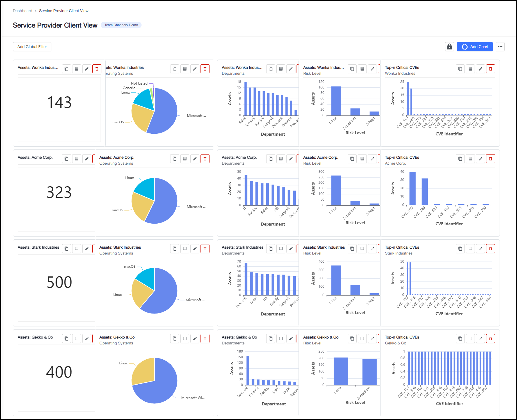Viewport: 517px width, 420px height.
Task: Click the tallest bar in Gekko Departments chart
Action: (248, 370)
